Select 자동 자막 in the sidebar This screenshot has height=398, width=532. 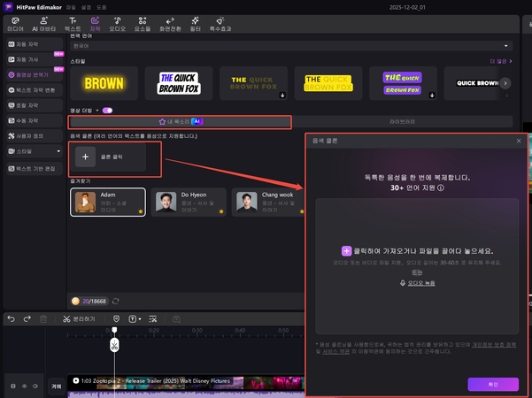(x=35, y=44)
